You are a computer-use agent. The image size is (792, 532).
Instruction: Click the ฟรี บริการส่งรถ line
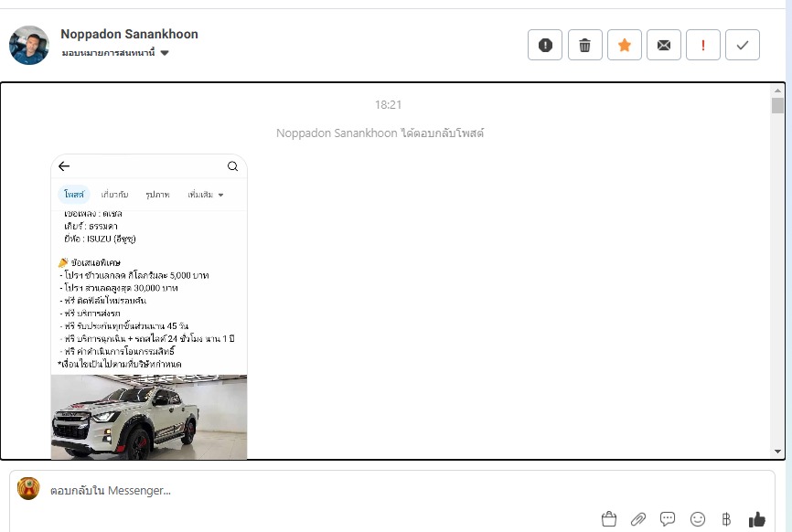(x=90, y=313)
